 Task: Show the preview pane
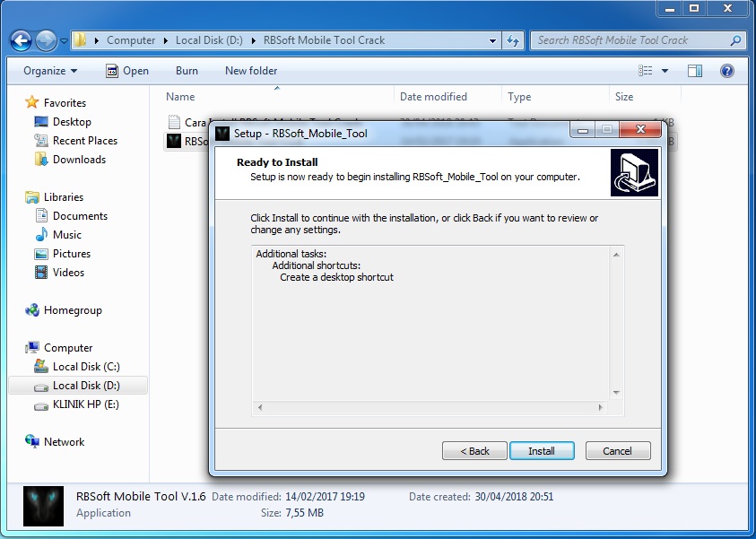(695, 71)
